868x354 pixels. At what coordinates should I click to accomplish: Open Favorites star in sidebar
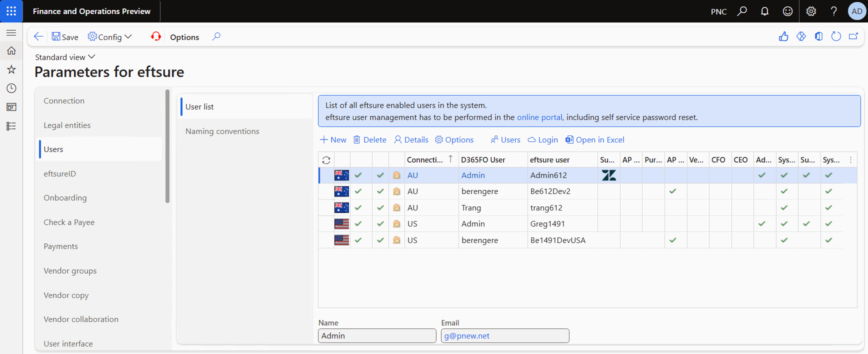tap(11, 69)
